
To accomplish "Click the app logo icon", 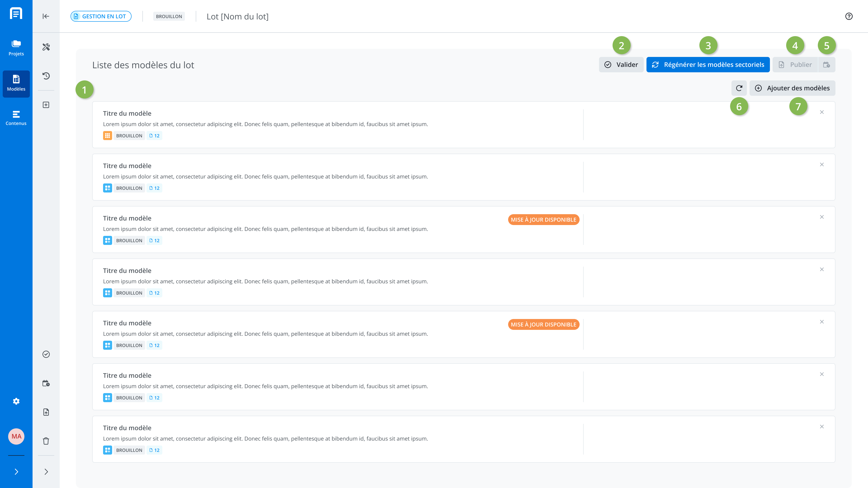I will point(16,14).
